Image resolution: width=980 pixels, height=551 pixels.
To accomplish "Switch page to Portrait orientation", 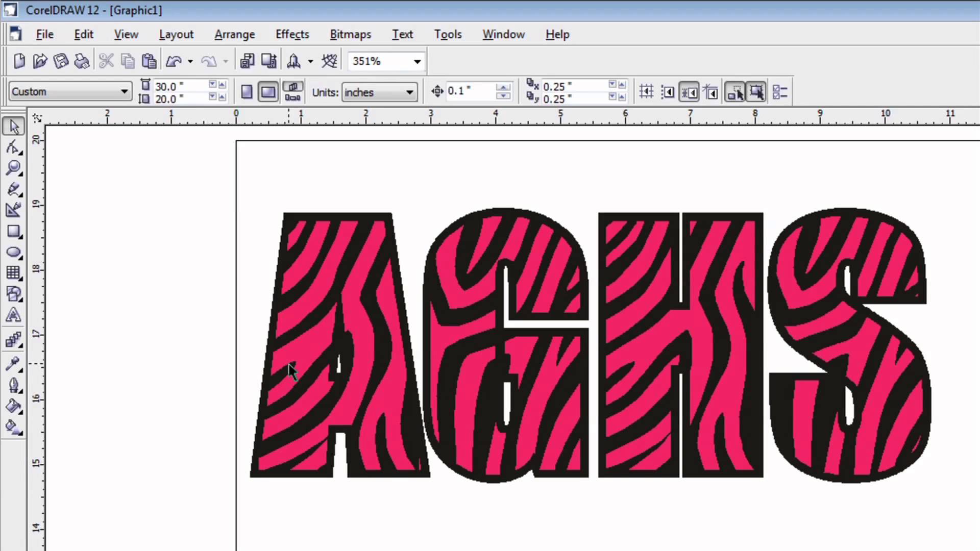I will (x=247, y=92).
